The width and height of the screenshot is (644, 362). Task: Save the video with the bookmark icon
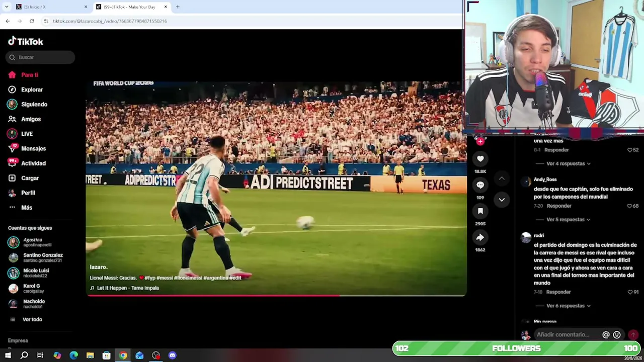point(480,211)
